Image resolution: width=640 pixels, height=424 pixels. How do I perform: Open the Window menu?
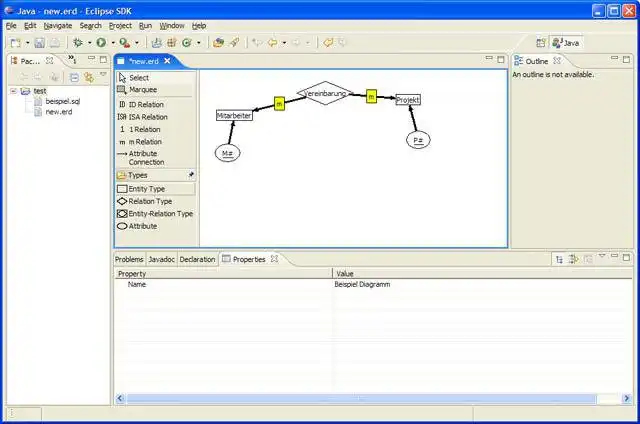tap(172, 26)
